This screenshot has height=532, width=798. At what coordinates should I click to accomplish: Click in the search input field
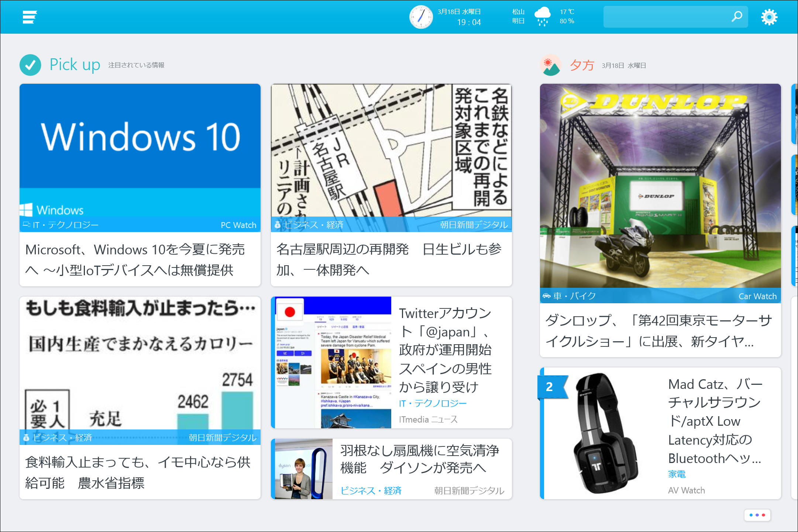(664, 17)
